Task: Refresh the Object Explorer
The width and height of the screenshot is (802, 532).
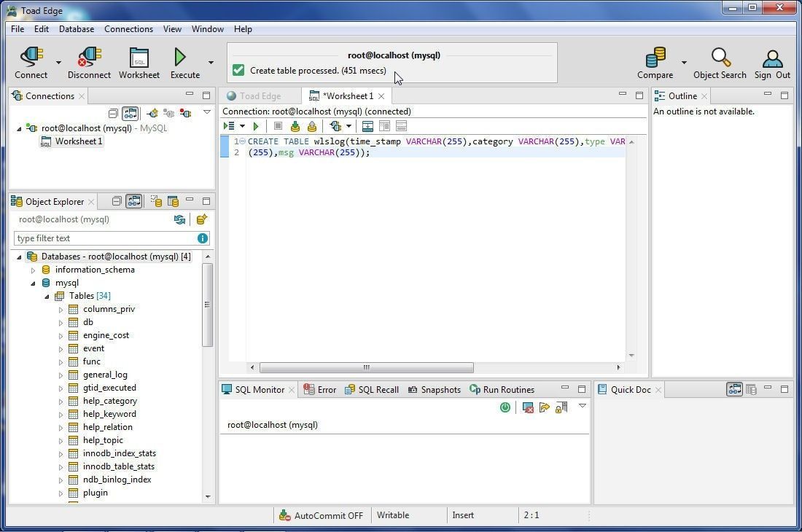Action: coord(179,219)
